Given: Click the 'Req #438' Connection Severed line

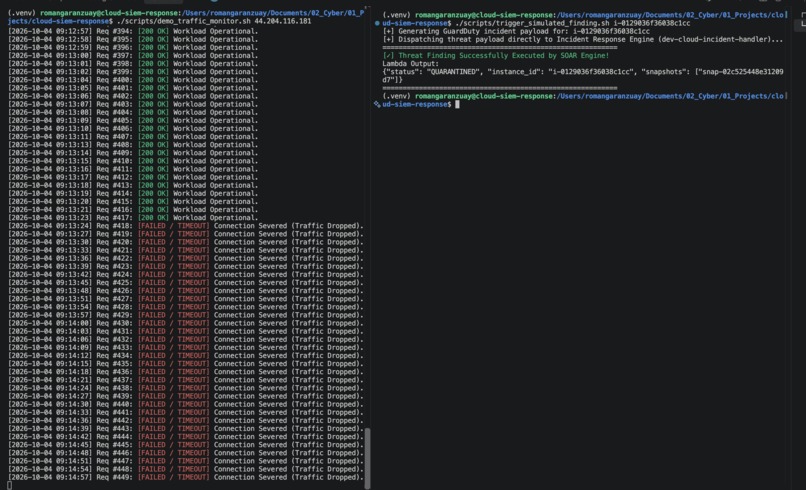Looking at the screenshot, I should (x=186, y=388).
